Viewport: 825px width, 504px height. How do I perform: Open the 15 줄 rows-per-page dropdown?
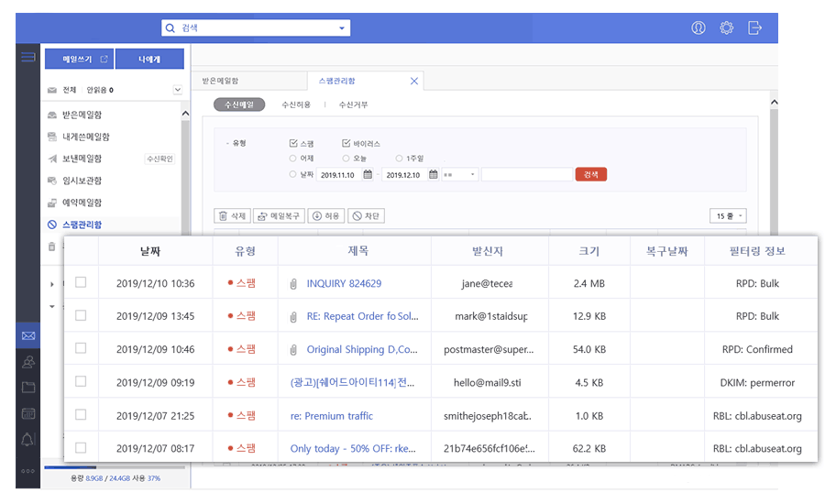(728, 215)
